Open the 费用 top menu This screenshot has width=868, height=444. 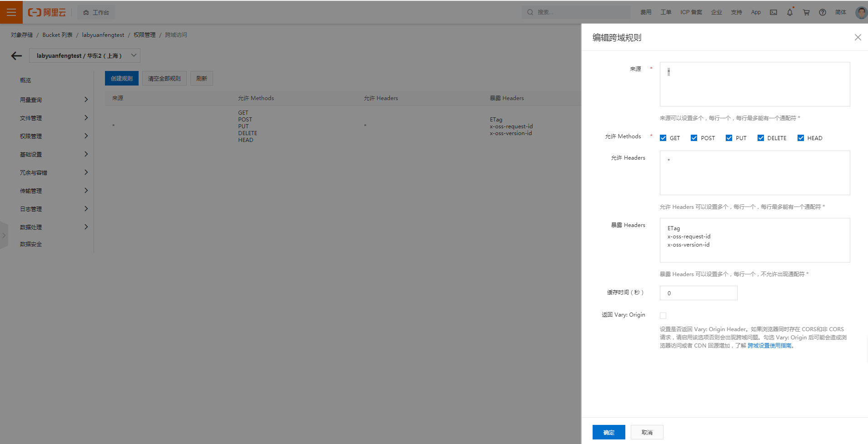(646, 12)
